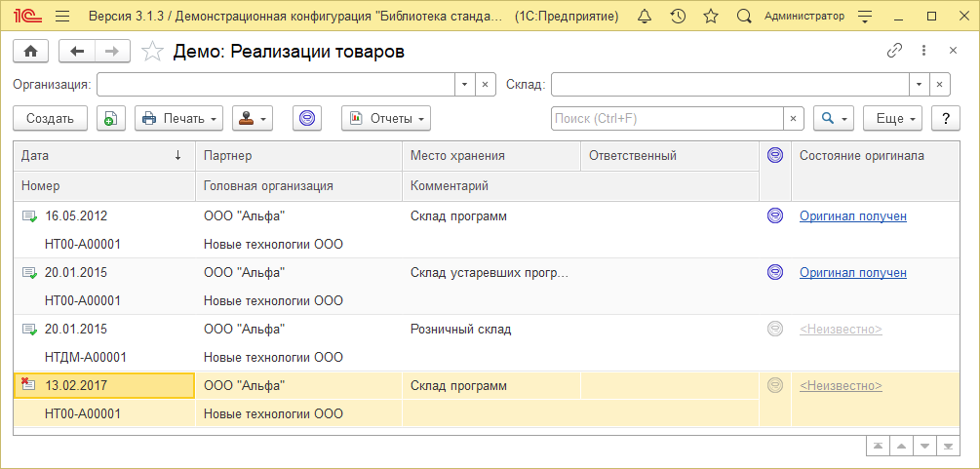The width and height of the screenshot is (980, 469).
Task: Click Ответственный column header
Action: 670,156
